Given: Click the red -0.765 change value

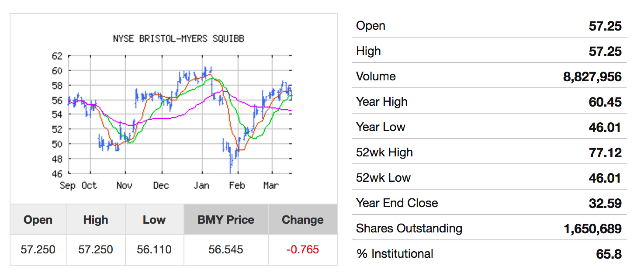Looking at the screenshot, I should tap(303, 249).
